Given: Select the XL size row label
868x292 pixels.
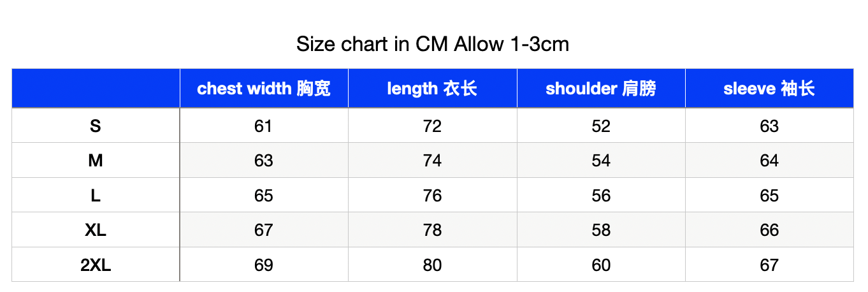Looking at the screenshot, I should pos(96,230).
